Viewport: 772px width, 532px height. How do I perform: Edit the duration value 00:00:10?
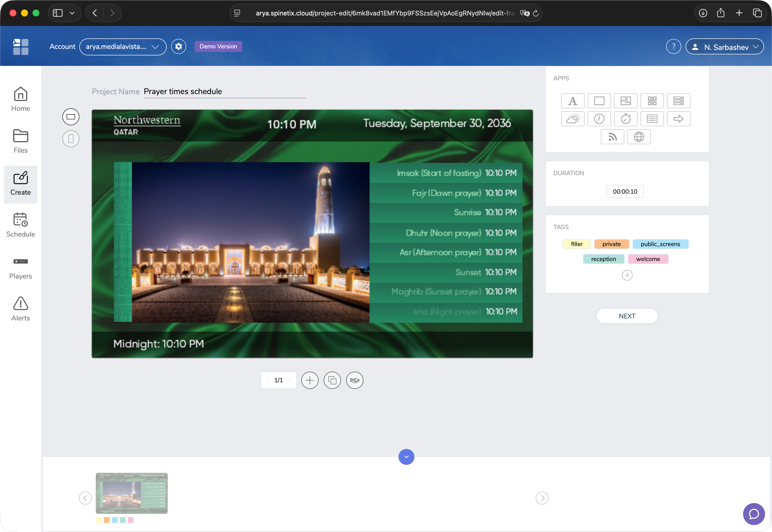click(625, 191)
